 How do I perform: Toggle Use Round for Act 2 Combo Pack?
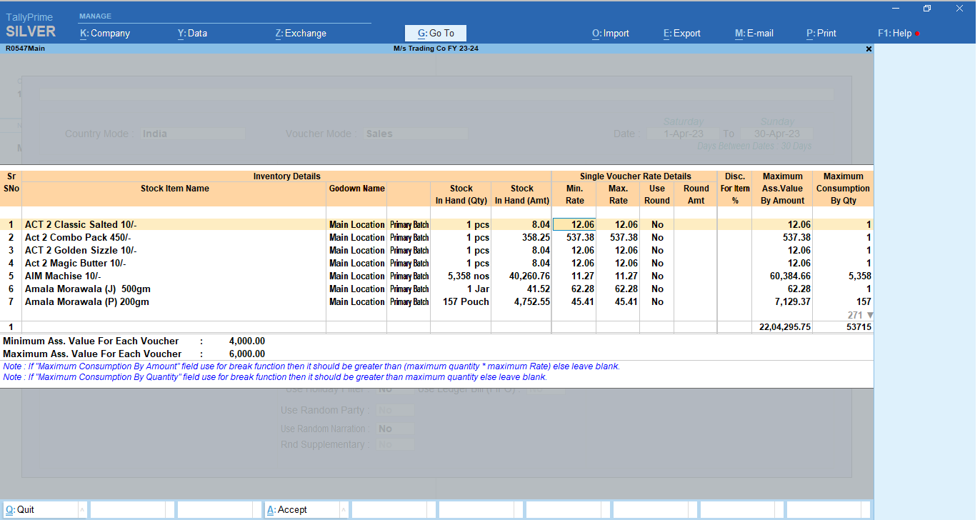[656, 238]
